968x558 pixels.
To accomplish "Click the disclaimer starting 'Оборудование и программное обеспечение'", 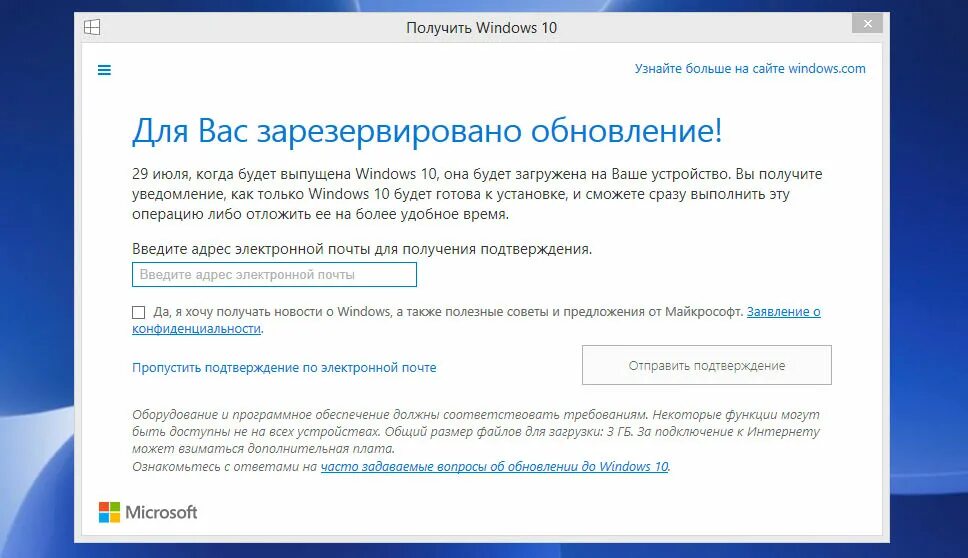I will coord(476,431).
